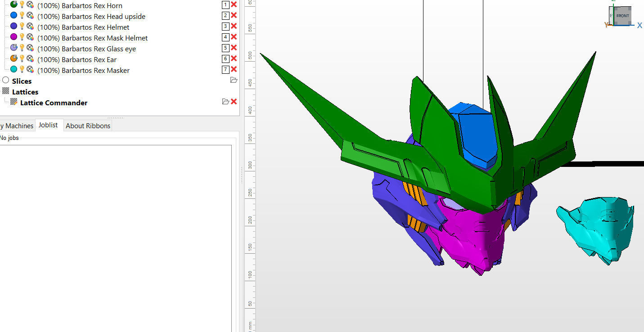Viewport: 644px width, 332px height.
Task: Switch to the My Machines tab
Action: 17,126
